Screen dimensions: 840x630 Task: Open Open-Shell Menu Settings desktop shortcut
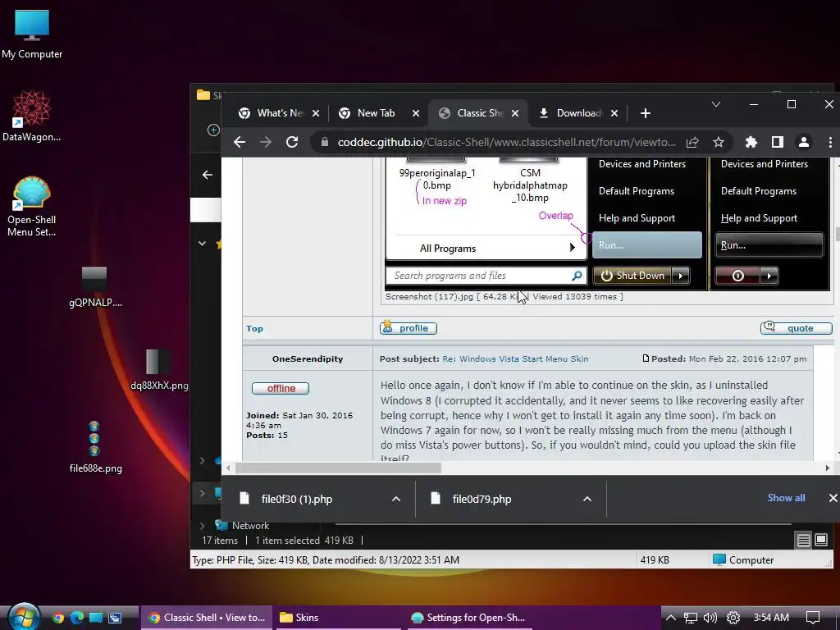32,207
